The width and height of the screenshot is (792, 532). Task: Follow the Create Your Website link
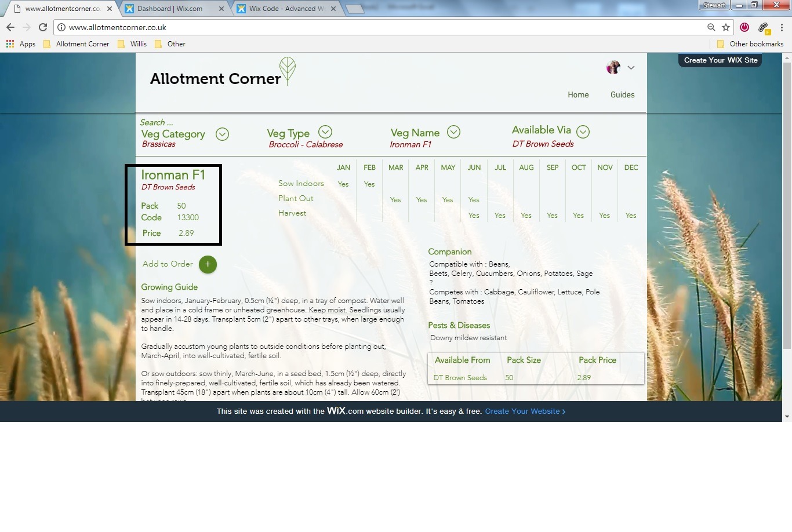pyautogui.click(x=525, y=411)
